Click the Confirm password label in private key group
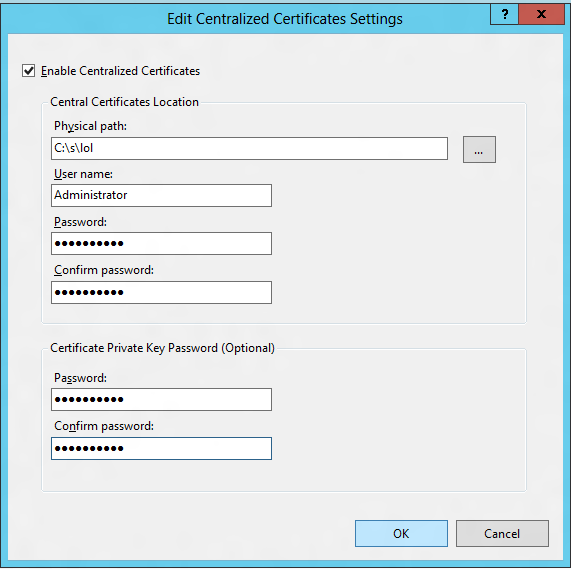This screenshot has width=574, height=572. [104, 426]
